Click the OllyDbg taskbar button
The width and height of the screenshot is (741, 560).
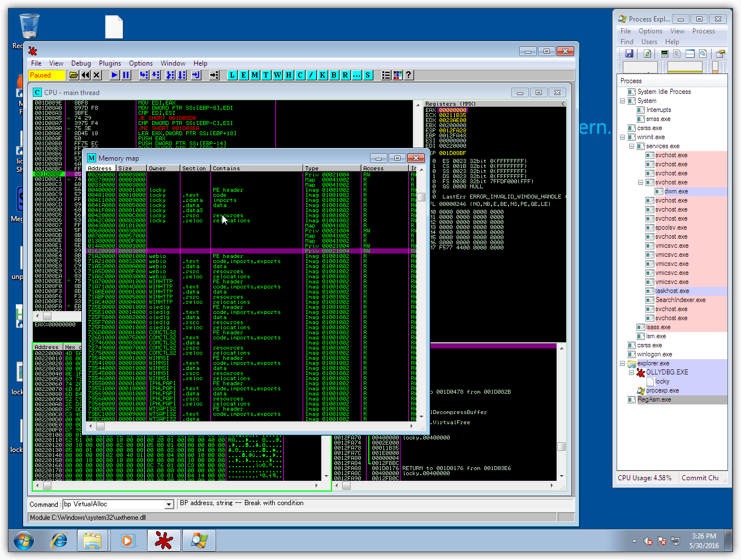click(x=164, y=541)
